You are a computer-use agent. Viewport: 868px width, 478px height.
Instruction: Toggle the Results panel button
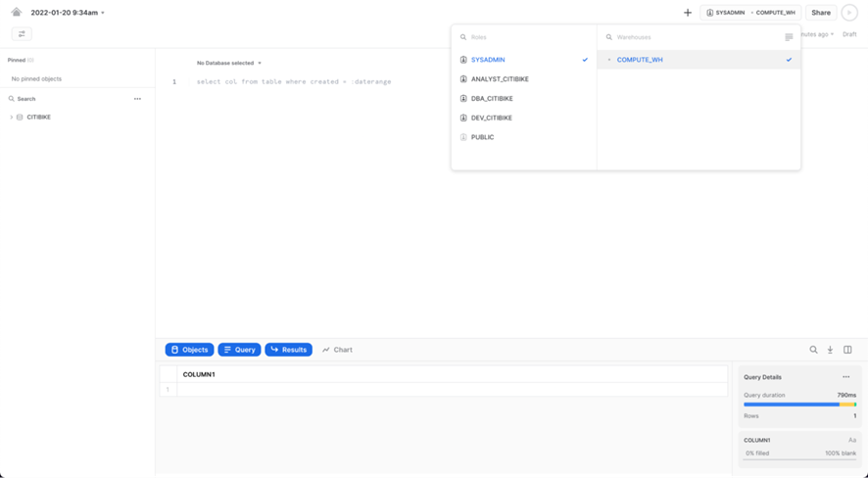(x=288, y=350)
